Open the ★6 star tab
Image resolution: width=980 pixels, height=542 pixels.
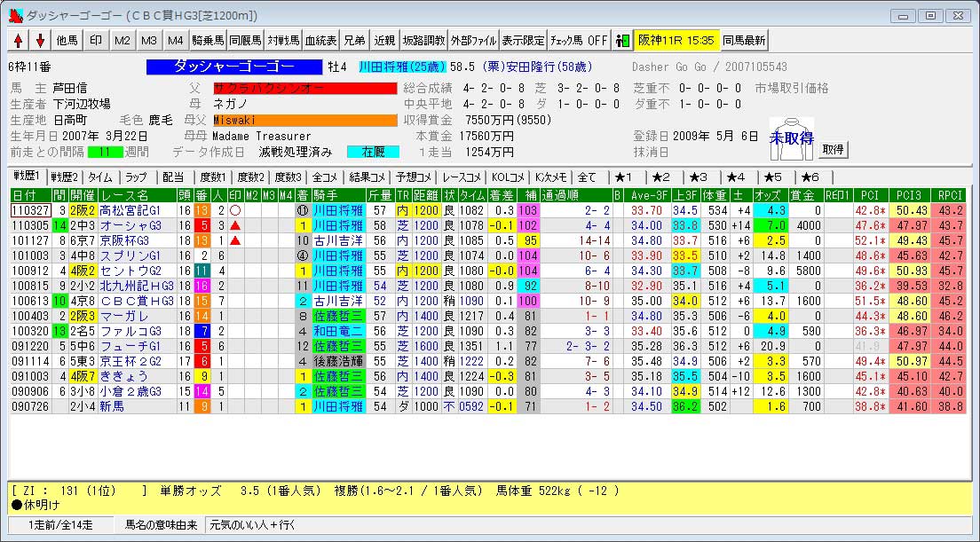pos(810,177)
